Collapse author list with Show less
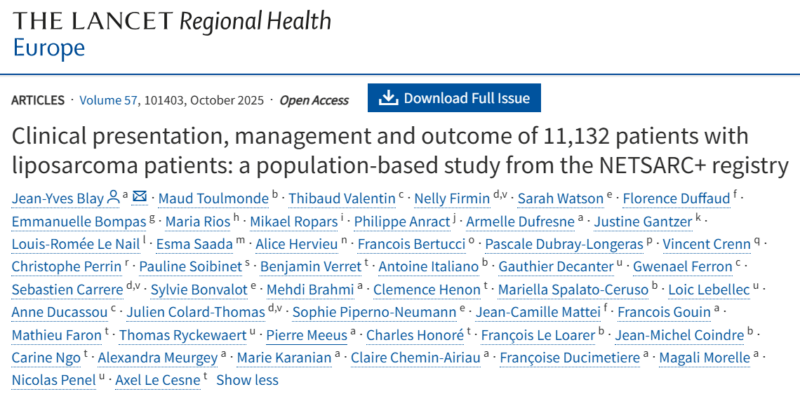The image size is (800, 401). [x=247, y=380]
